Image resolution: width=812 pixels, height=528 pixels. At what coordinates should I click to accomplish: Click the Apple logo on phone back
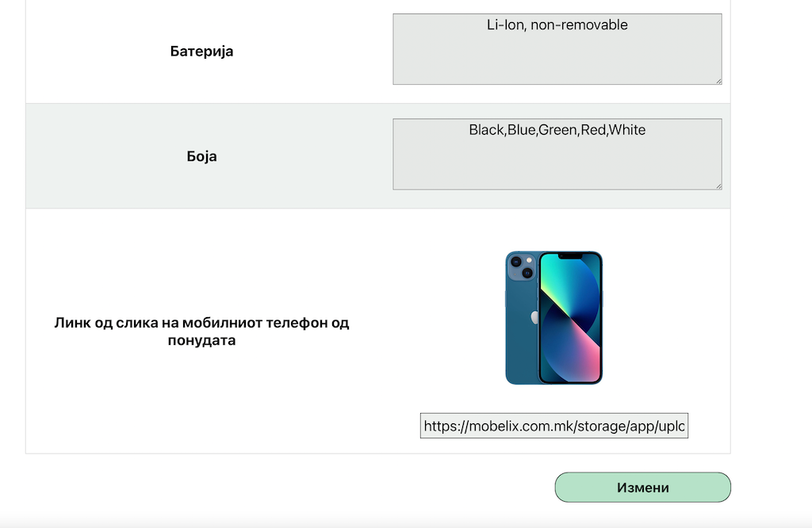point(533,317)
